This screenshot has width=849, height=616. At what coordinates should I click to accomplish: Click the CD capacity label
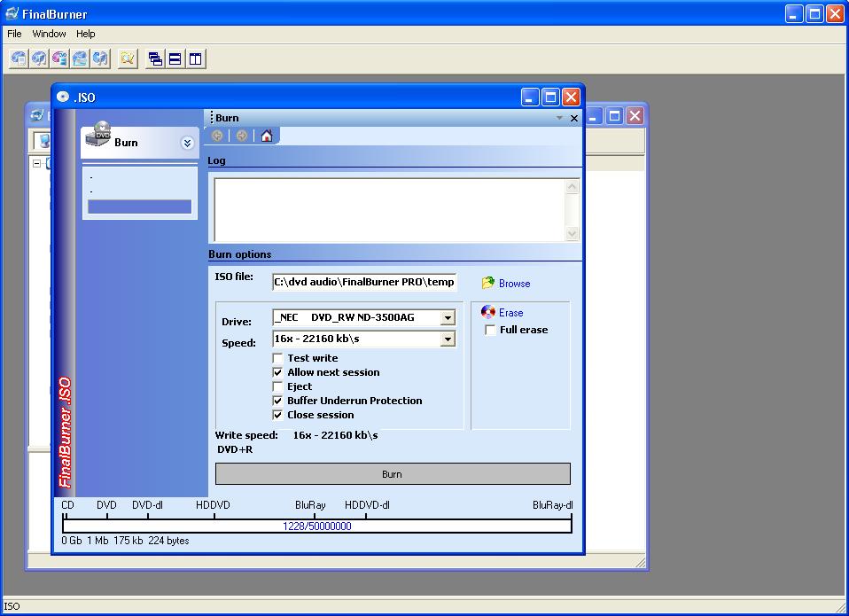tap(67, 505)
